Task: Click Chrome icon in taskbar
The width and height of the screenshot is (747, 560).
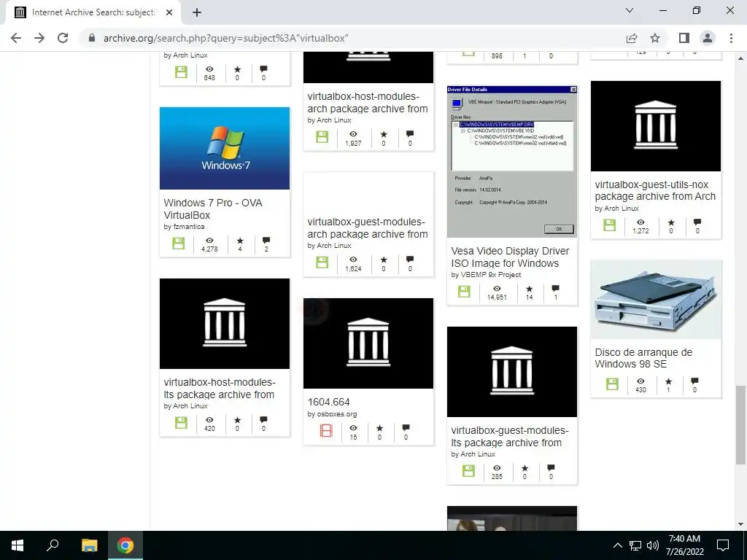Action: [125, 545]
